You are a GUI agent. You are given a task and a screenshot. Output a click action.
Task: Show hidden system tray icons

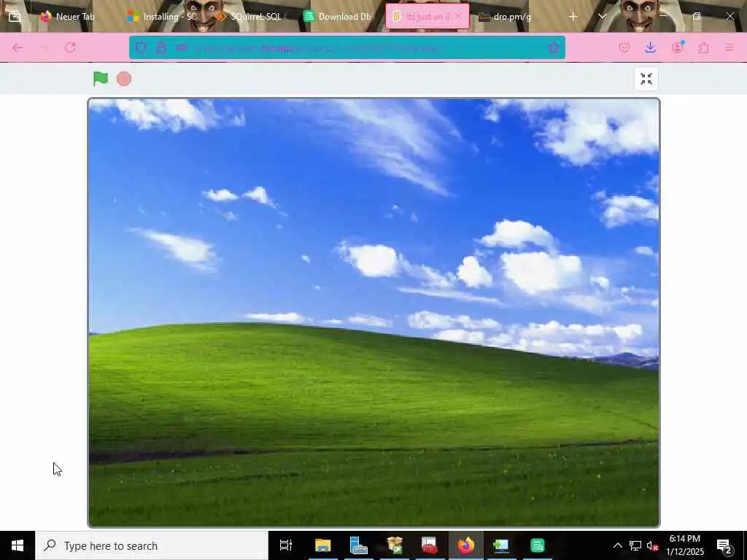617,545
